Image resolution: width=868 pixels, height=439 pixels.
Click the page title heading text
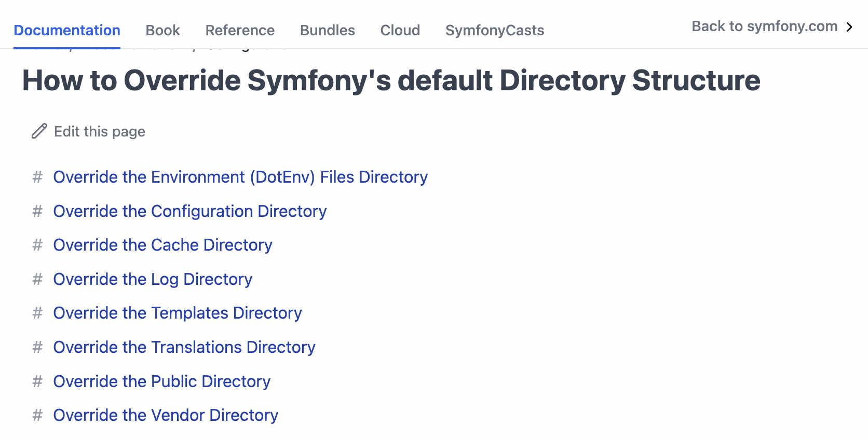[x=391, y=81]
